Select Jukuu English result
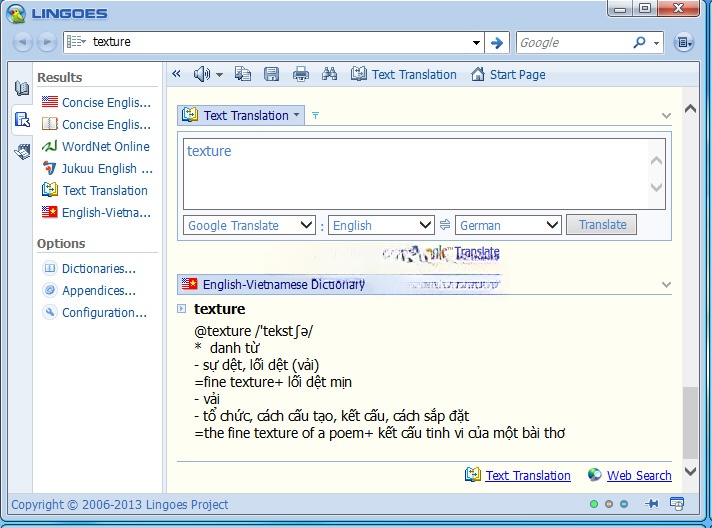This screenshot has height=528, width=712. pyautogui.click(x=97, y=168)
